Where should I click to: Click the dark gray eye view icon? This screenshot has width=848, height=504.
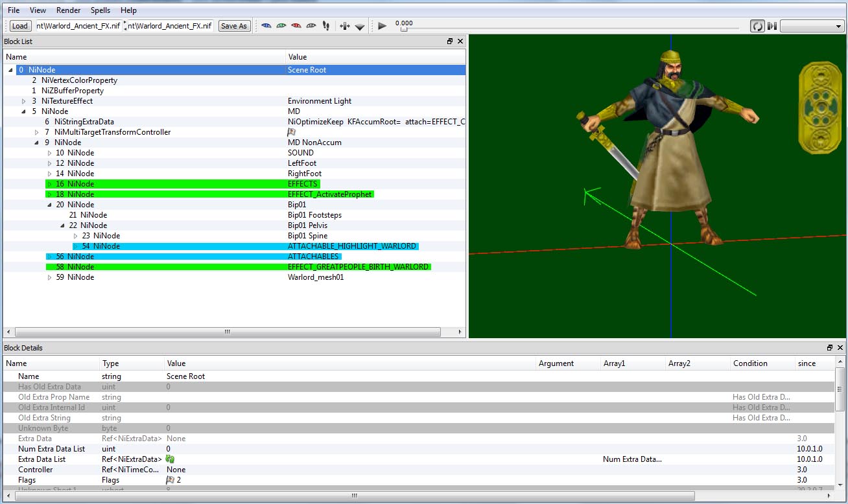(311, 26)
